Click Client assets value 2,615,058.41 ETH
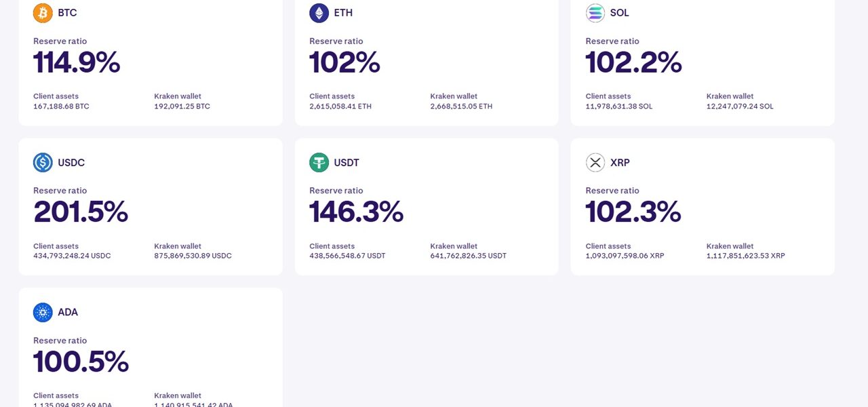 click(x=340, y=106)
